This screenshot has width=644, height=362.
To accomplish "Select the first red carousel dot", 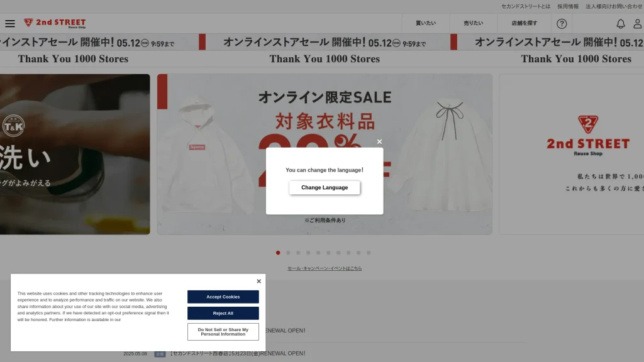I will (x=278, y=253).
